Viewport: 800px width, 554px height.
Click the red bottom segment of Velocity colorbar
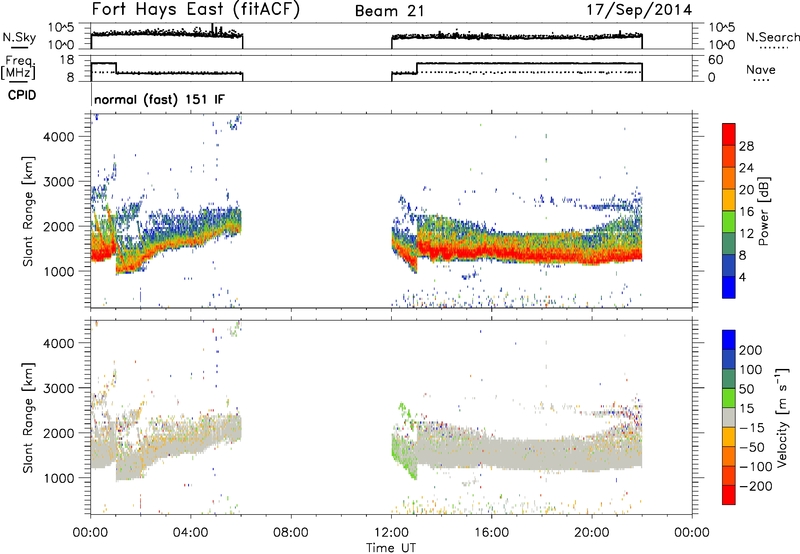point(729,495)
